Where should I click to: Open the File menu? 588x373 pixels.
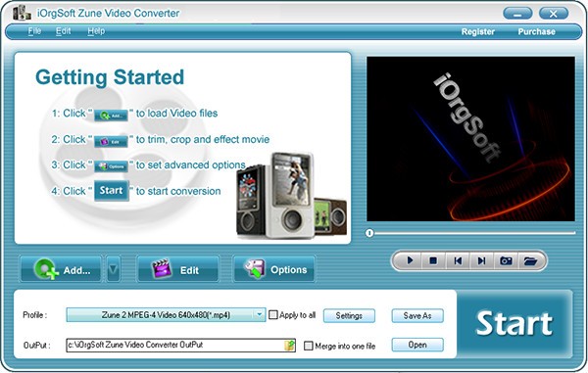click(34, 31)
